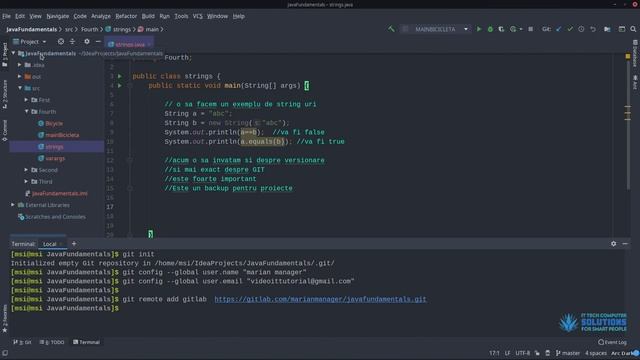Start debugging with the bug icon
Viewport: 640px width, 360px height.
490,29
